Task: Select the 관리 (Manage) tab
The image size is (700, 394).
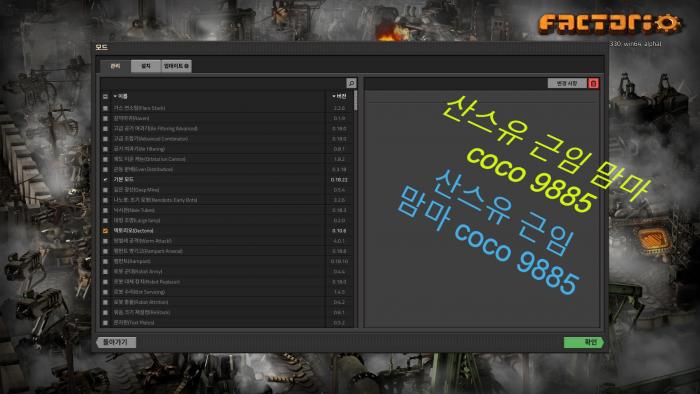Action: tap(115, 66)
